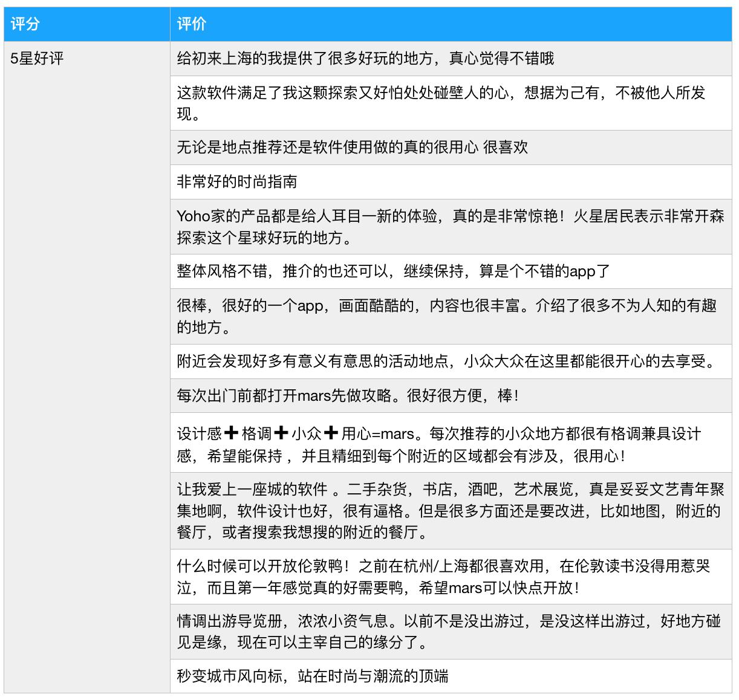Select the 5星好评 rating cell

click(37, 59)
